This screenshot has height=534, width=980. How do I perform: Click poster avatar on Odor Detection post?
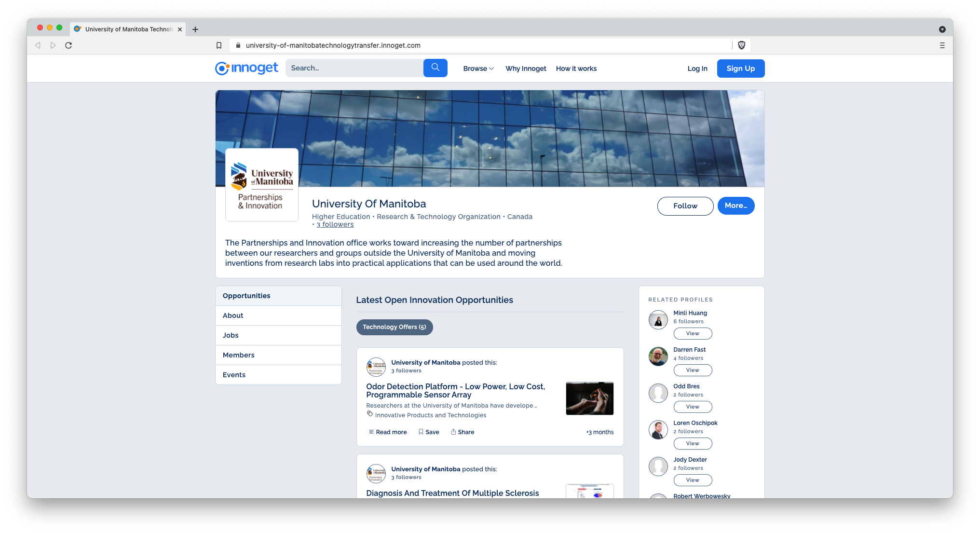(x=376, y=367)
